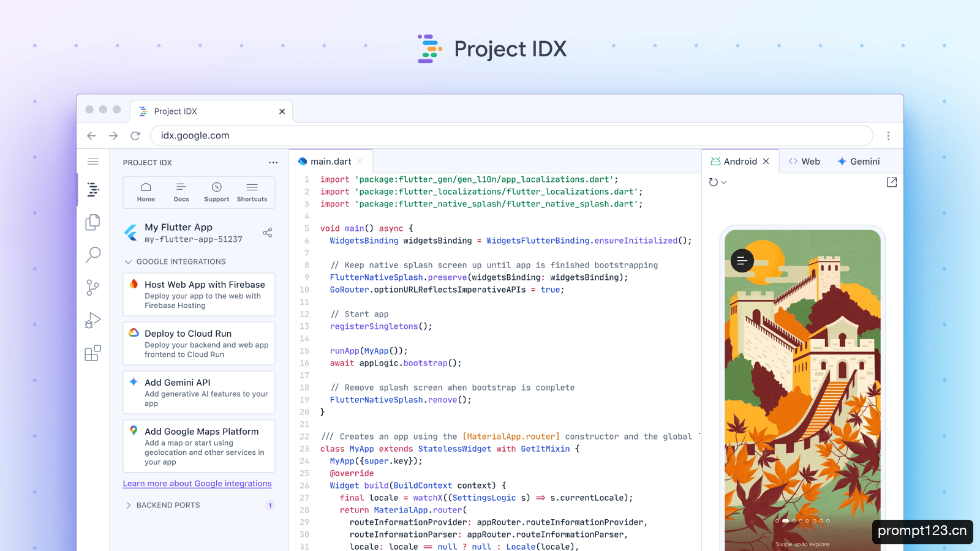Image resolution: width=980 pixels, height=551 pixels.
Task: Open the preview reload dropdown arrow
Action: (724, 182)
